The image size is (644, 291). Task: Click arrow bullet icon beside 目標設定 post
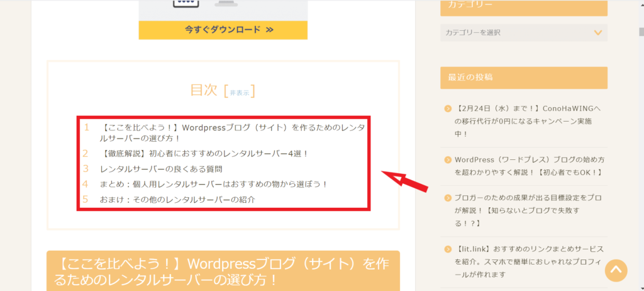[x=448, y=198]
